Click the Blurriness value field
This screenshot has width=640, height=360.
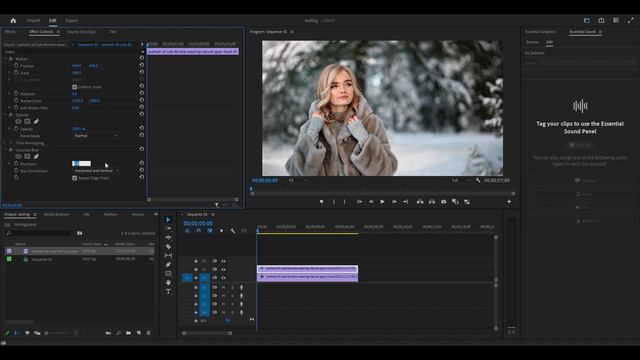click(82, 163)
